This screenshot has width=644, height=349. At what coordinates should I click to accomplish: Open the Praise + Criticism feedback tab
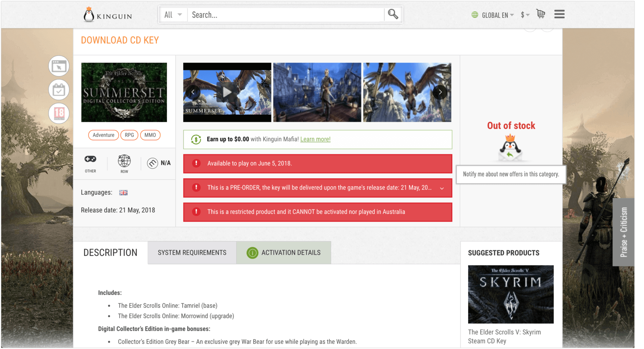point(623,232)
